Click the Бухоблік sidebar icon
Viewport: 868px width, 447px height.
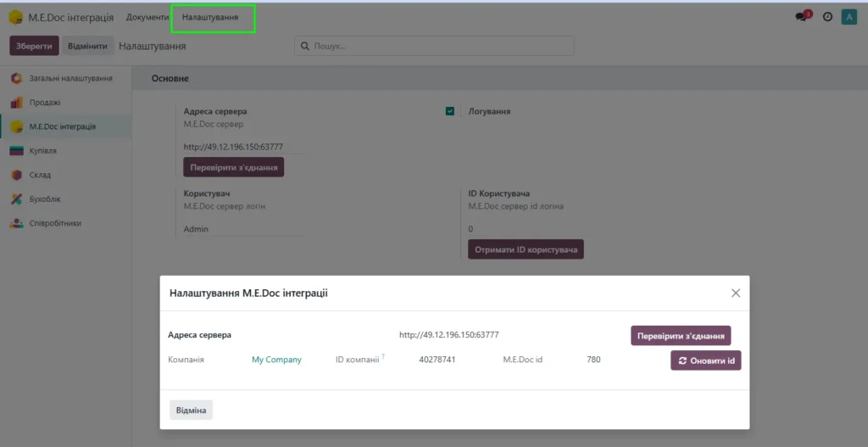coord(17,198)
